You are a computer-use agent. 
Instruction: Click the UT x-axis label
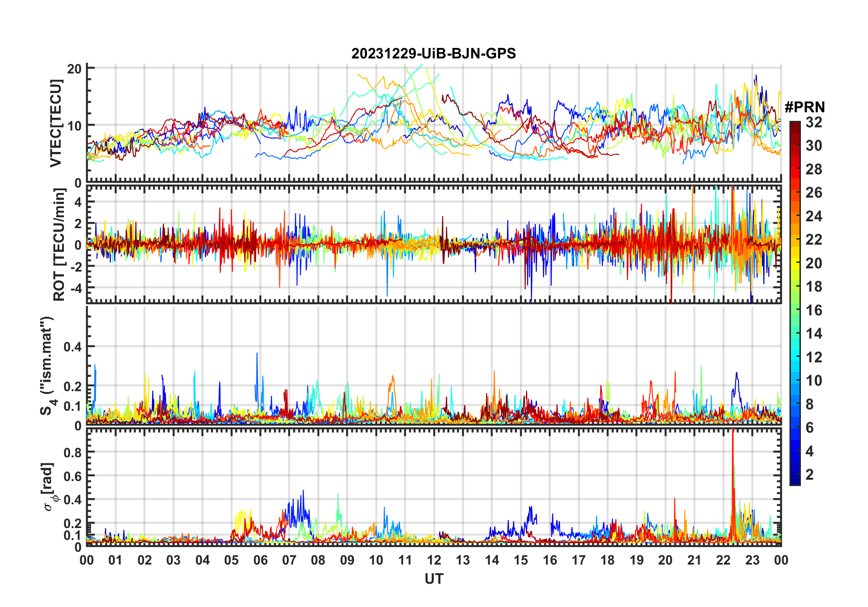[434, 579]
